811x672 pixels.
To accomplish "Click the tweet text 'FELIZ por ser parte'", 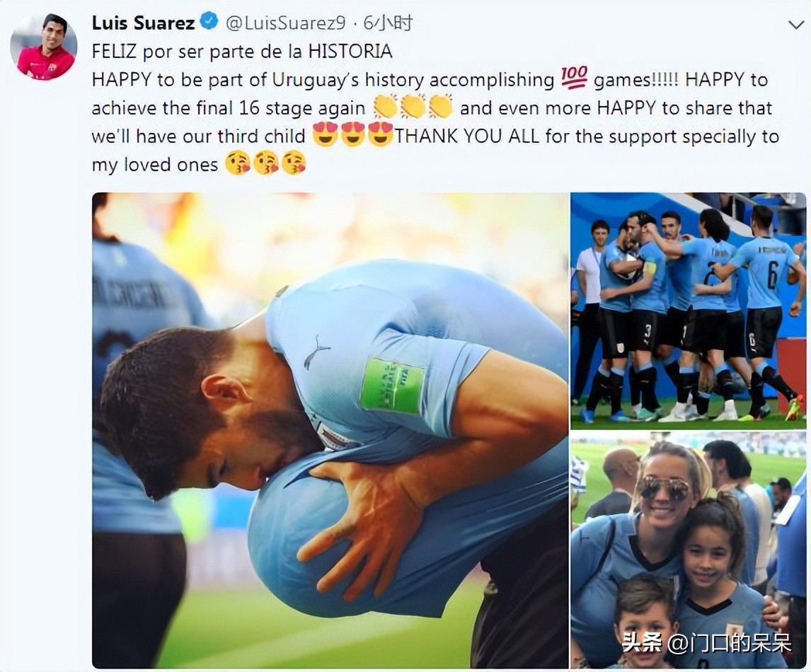I will click(168, 51).
